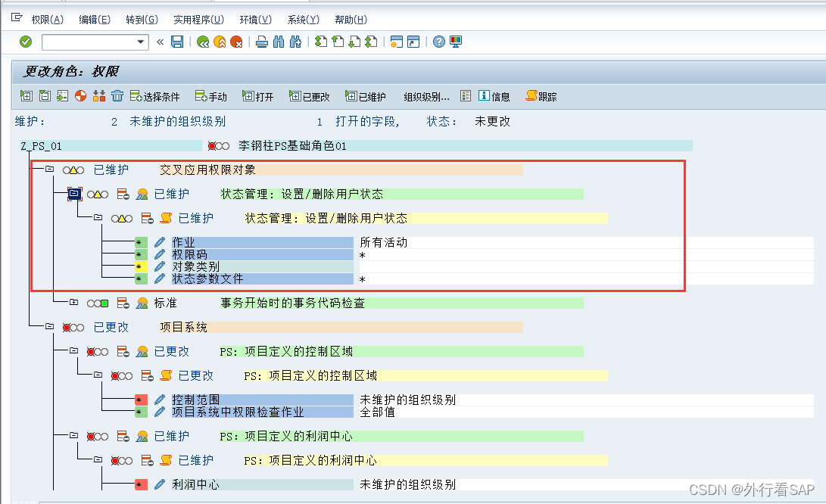The width and height of the screenshot is (826, 504).
Task: Open the 组织级别... dialog button
Action: 426,96
